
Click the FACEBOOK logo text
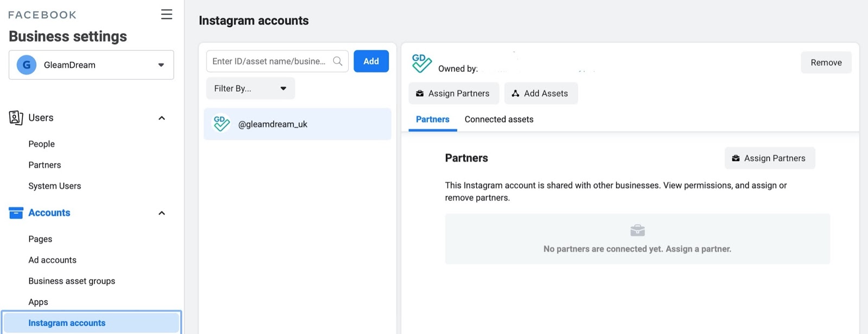[x=42, y=15]
